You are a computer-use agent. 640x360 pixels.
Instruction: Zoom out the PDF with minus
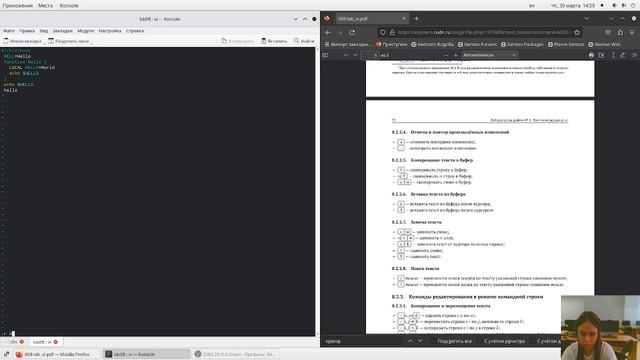click(x=446, y=55)
